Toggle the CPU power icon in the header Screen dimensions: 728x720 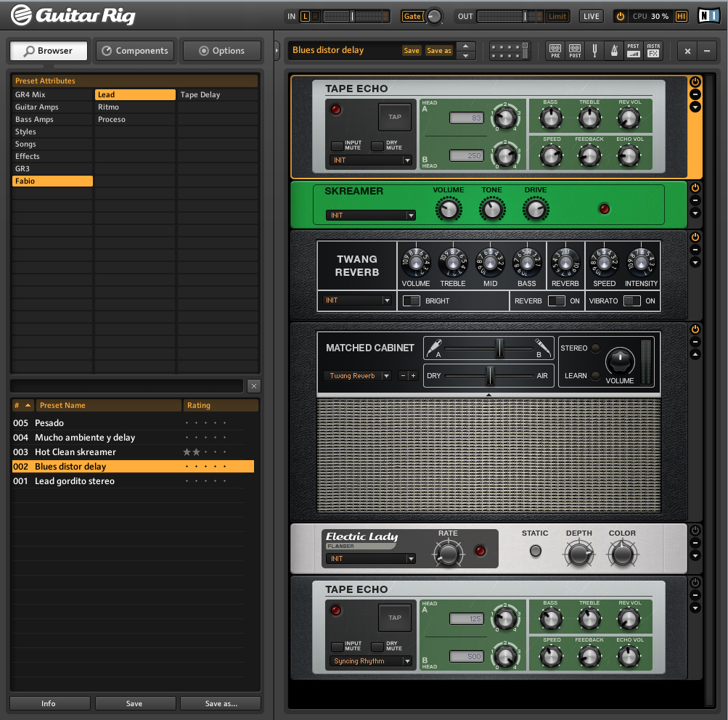[x=621, y=16]
